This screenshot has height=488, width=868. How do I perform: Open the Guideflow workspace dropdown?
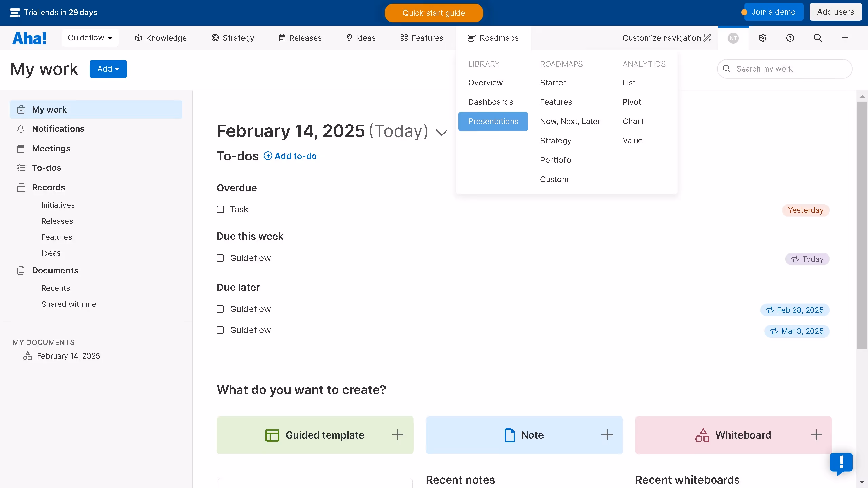pyautogui.click(x=90, y=38)
